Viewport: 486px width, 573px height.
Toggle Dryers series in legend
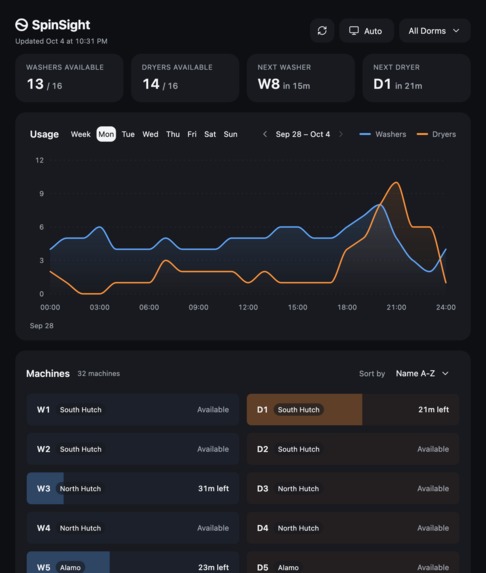point(436,134)
